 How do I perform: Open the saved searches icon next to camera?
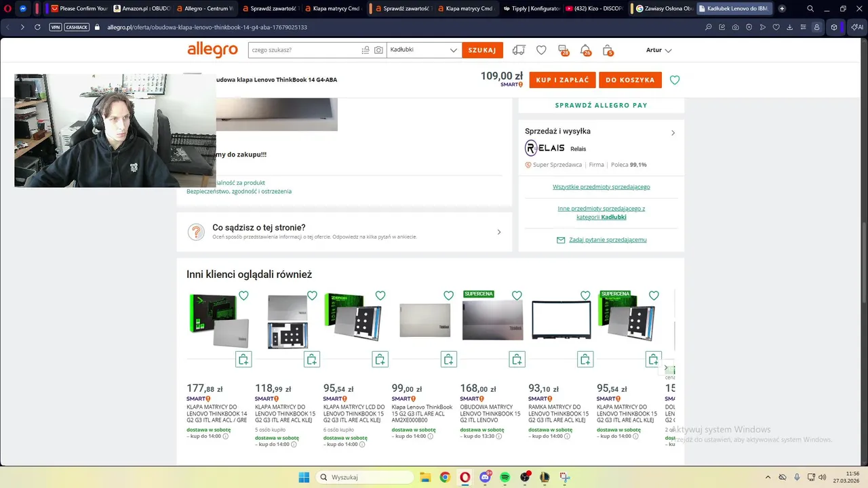(366, 50)
